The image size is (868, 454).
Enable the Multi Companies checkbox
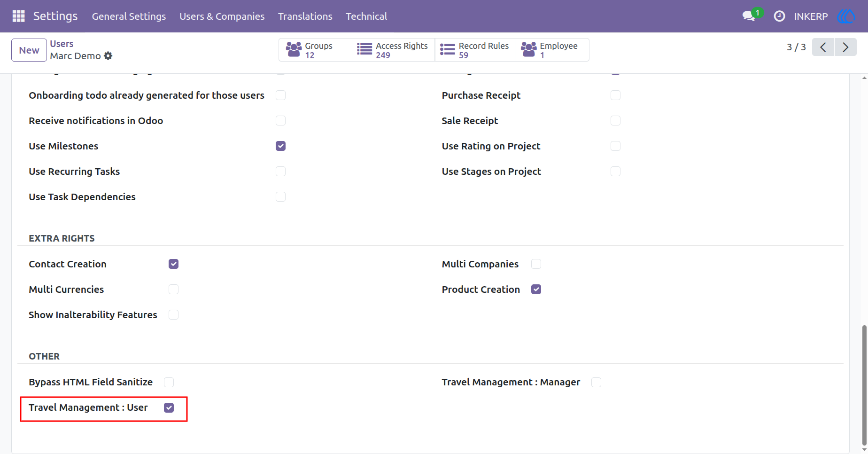click(536, 264)
